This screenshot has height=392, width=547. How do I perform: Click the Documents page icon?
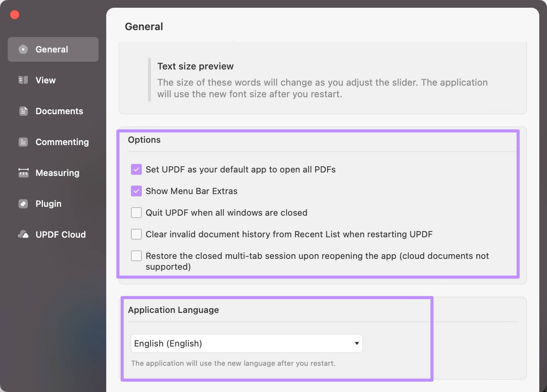23,111
